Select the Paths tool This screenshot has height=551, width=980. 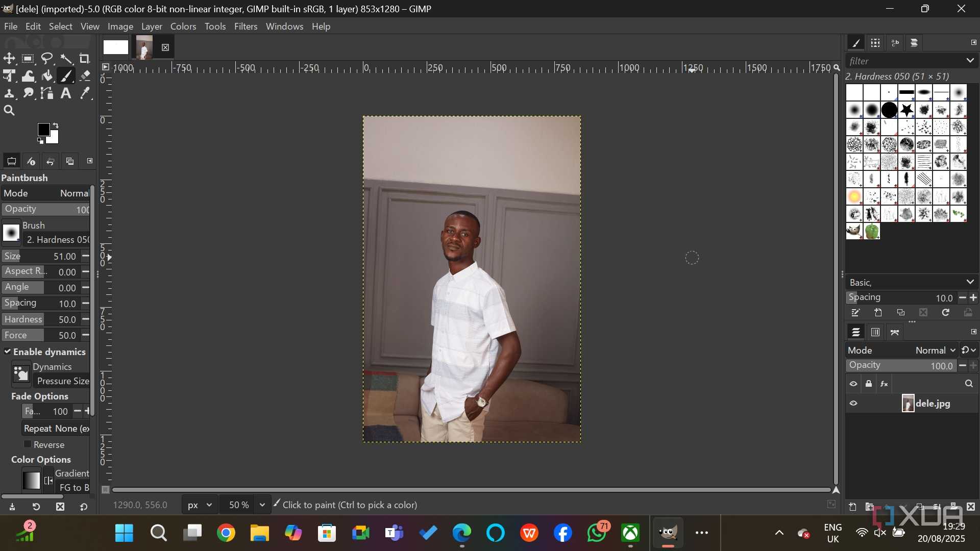(47, 93)
